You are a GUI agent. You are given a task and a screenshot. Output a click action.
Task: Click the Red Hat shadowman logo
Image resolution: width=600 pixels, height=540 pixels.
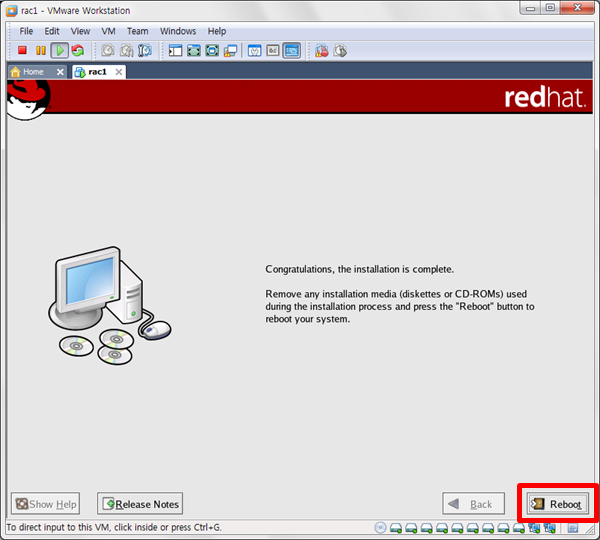pos(29,100)
